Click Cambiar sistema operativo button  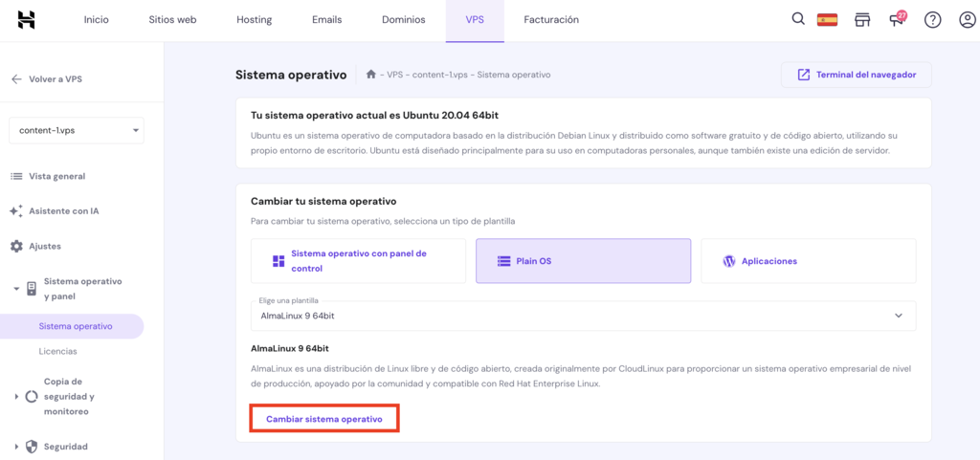coord(323,419)
